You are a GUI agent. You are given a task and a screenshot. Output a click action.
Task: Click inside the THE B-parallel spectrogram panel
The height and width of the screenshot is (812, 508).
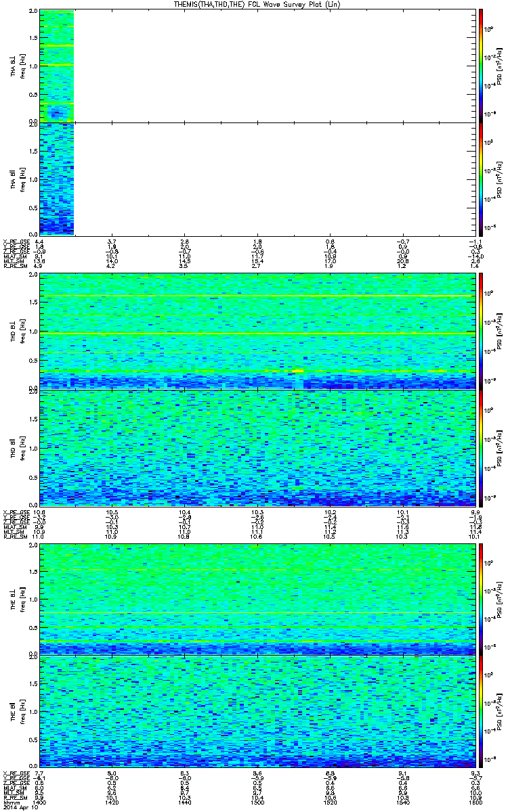click(x=256, y=713)
